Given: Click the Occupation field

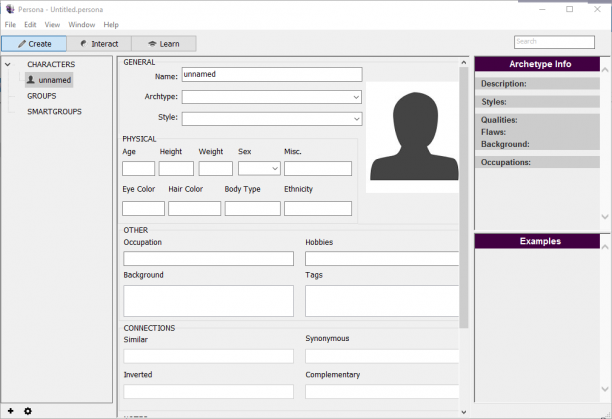Looking at the screenshot, I should pyautogui.click(x=208, y=259).
